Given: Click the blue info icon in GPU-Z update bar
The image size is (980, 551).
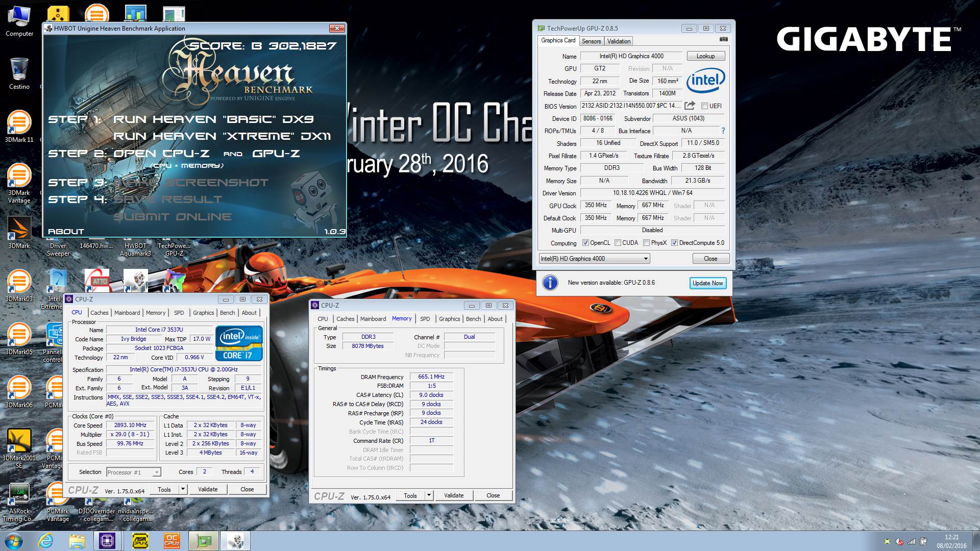Looking at the screenshot, I should point(550,283).
